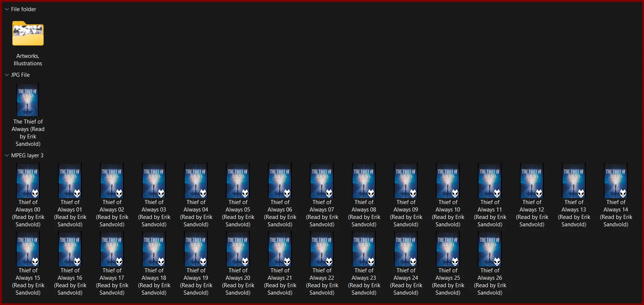The image size is (644, 305).
Task: Select Thief of Always 18 MP3 icon
Action: pos(154,249)
